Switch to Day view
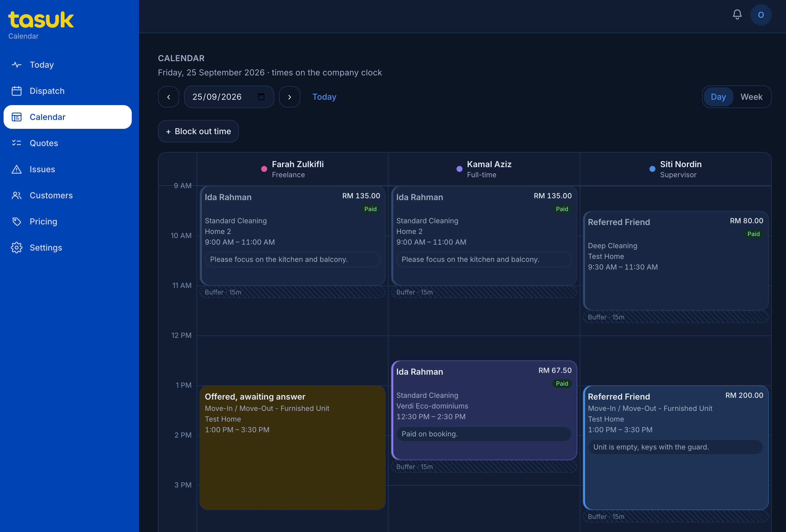The width and height of the screenshot is (786, 532). click(718, 97)
